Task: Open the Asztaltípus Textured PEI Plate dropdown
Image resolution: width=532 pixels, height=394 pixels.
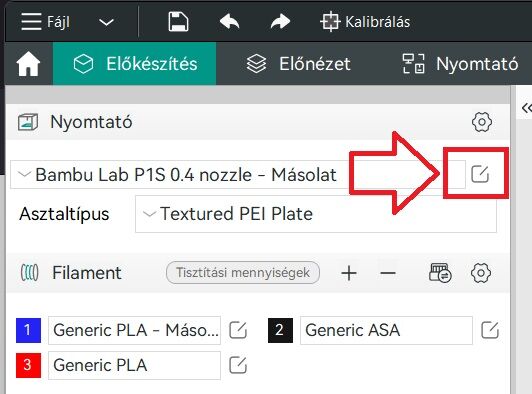Action: coord(316,214)
